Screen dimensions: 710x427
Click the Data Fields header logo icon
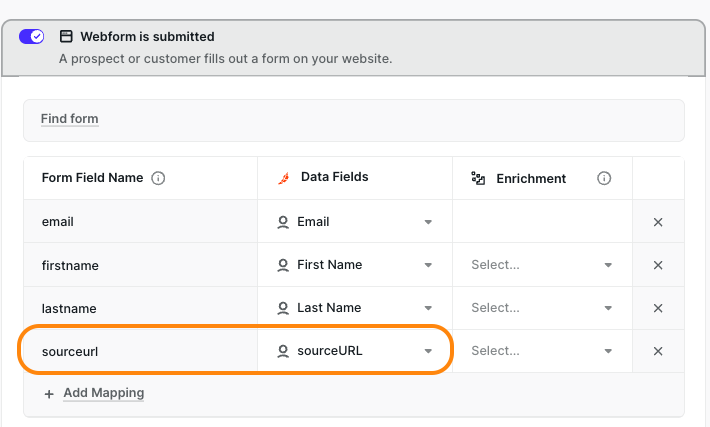[x=282, y=177]
